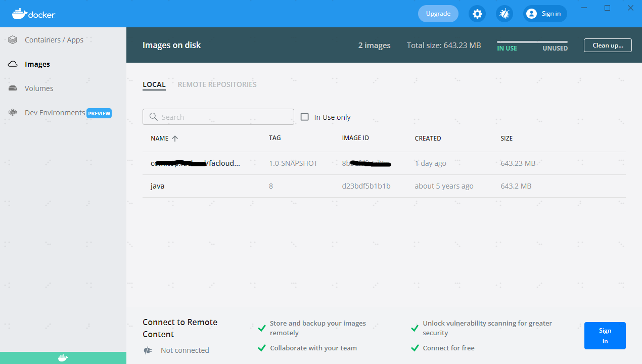Screen dimensions: 642x364
Task: Click the Containers / Apps cube icon
Action: 13,40
